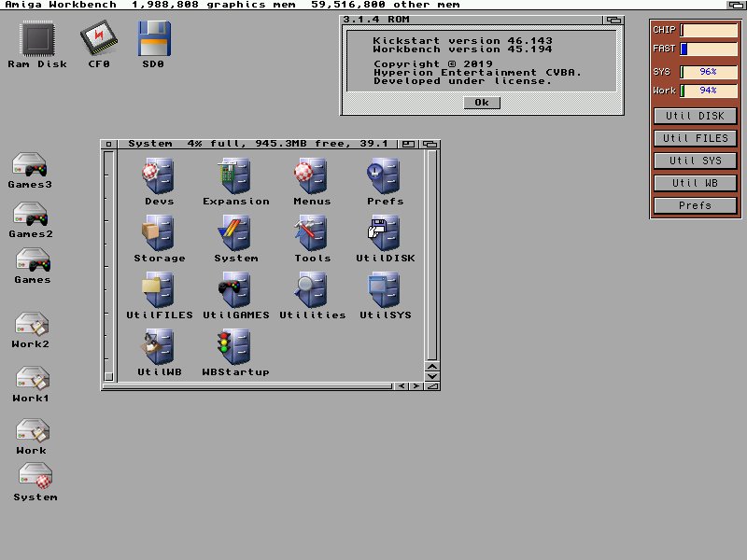Click Ok in the 3.1.4 ROM dialog

point(482,103)
